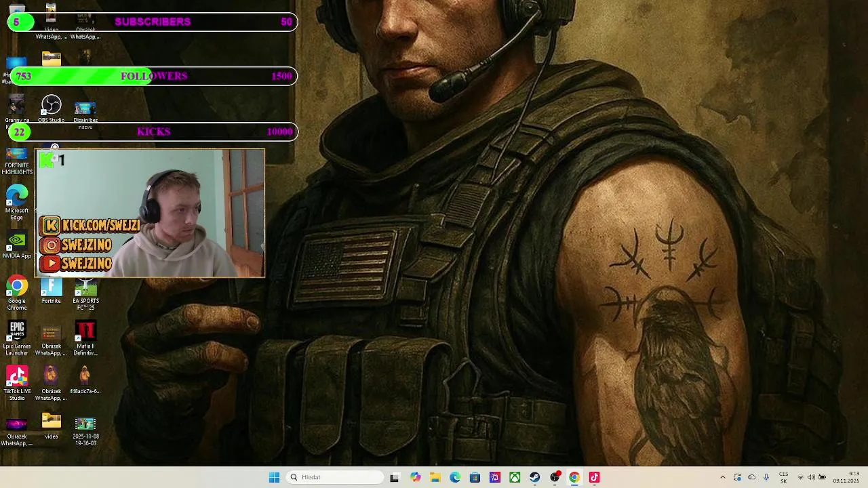Click the KICKS goal progress bar
The height and width of the screenshot is (488, 868).
[x=153, y=131]
